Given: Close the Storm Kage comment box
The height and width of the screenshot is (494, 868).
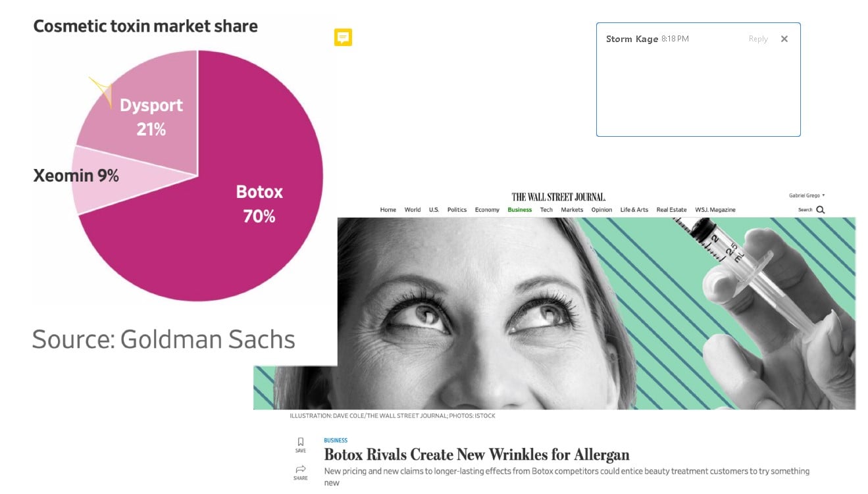Looking at the screenshot, I should click(x=784, y=39).
